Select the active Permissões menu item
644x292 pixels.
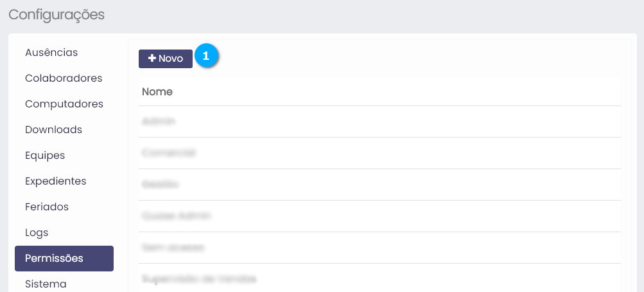point(64,259)
